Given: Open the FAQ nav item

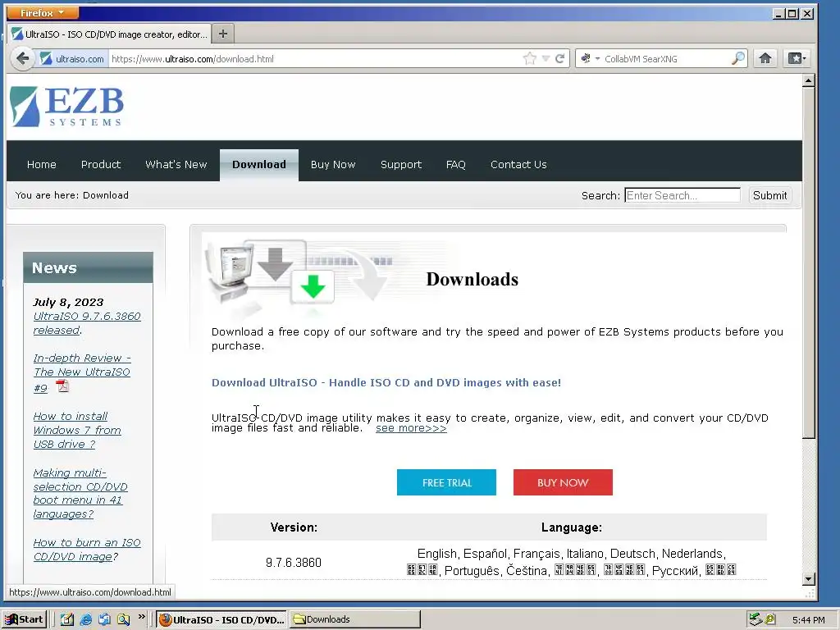Looking at the screenshot, I should (x=456, y=164).
